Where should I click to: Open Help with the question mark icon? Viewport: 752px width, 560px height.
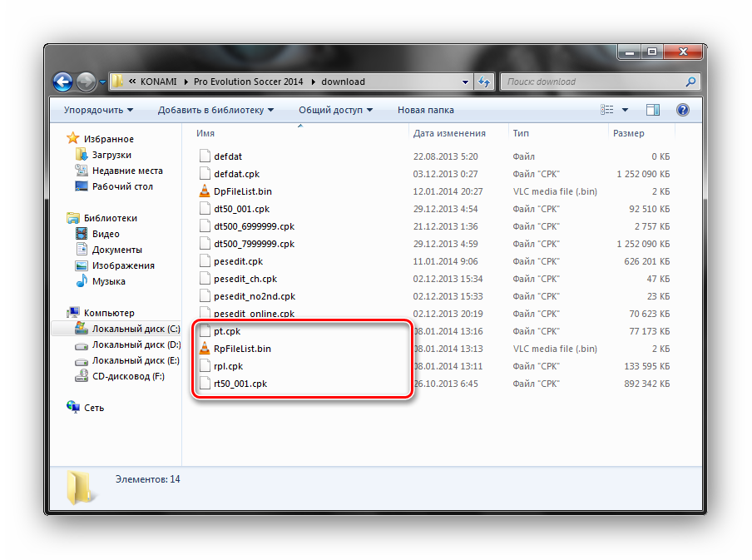(x=682, y=110)
